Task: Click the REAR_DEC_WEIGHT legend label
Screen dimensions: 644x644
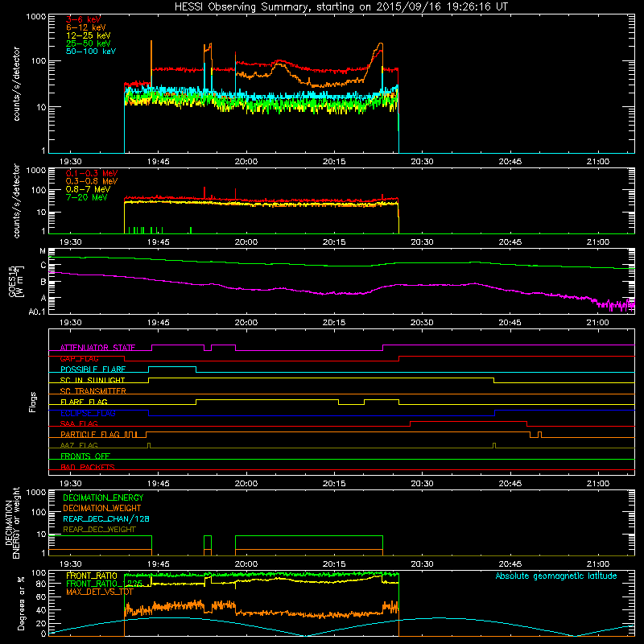Action: (x=99, y=530)
